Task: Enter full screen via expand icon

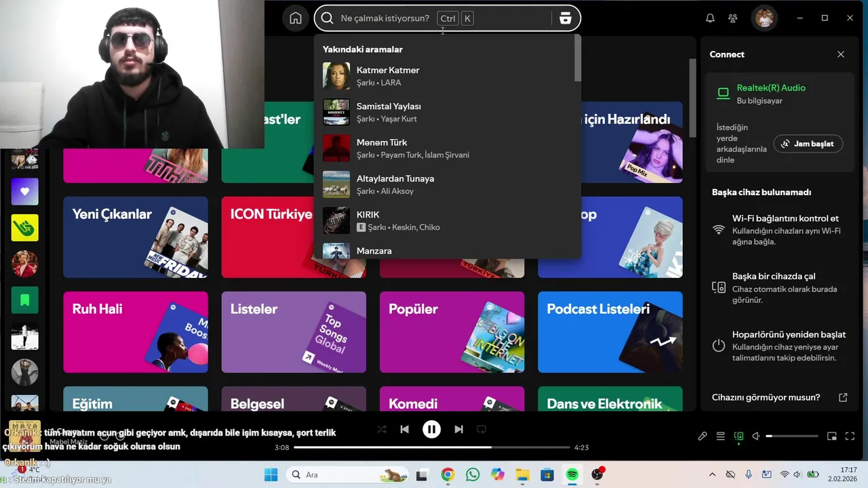Action: pos(850,436)
